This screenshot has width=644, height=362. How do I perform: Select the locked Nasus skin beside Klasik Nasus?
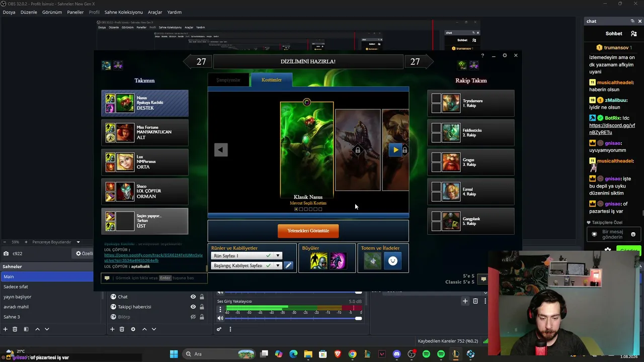pos(358,150)
